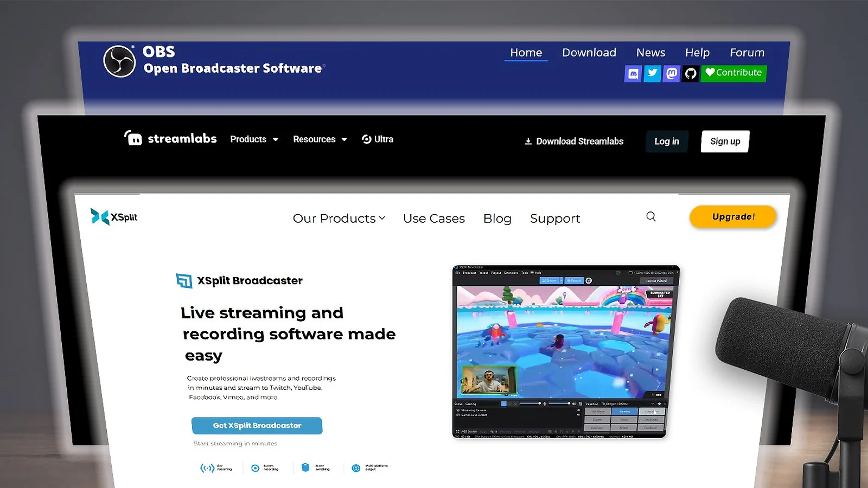Expand the Streamlabs Resources dropdown
Image resolution: width=868 pixels, height=488 pixels.
point(320,139)
